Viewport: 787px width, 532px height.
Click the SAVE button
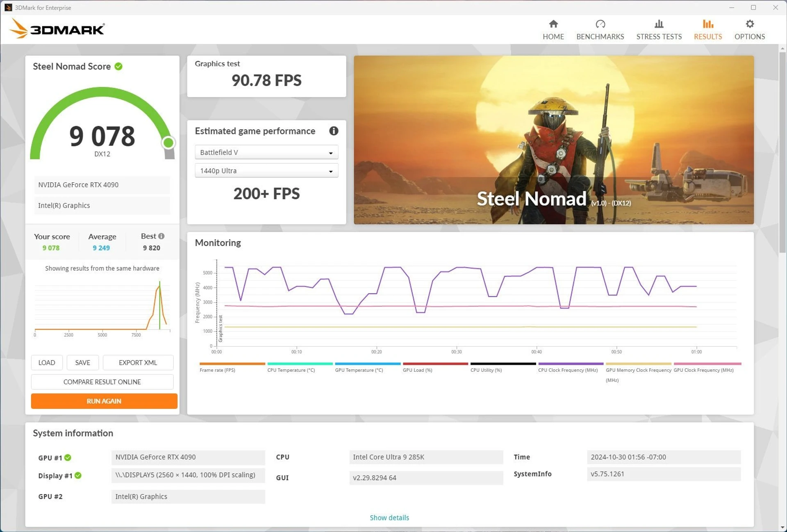pos(82,362)
